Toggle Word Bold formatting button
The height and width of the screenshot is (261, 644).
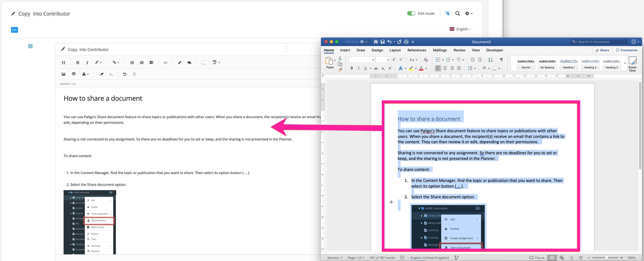[x=352, y=68]
